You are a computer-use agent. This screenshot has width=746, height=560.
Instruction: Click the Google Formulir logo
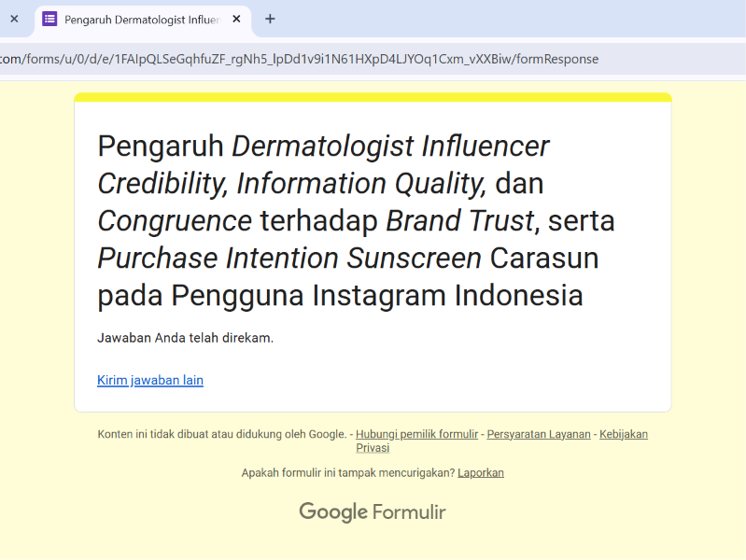pos(373,512)
